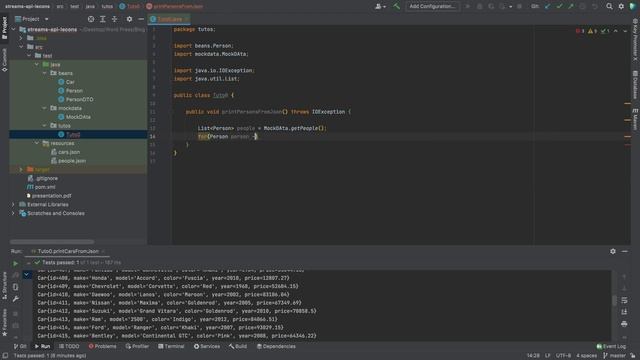Open the Project side tool tab
The image size is (640, 360).
click(4, 28)
